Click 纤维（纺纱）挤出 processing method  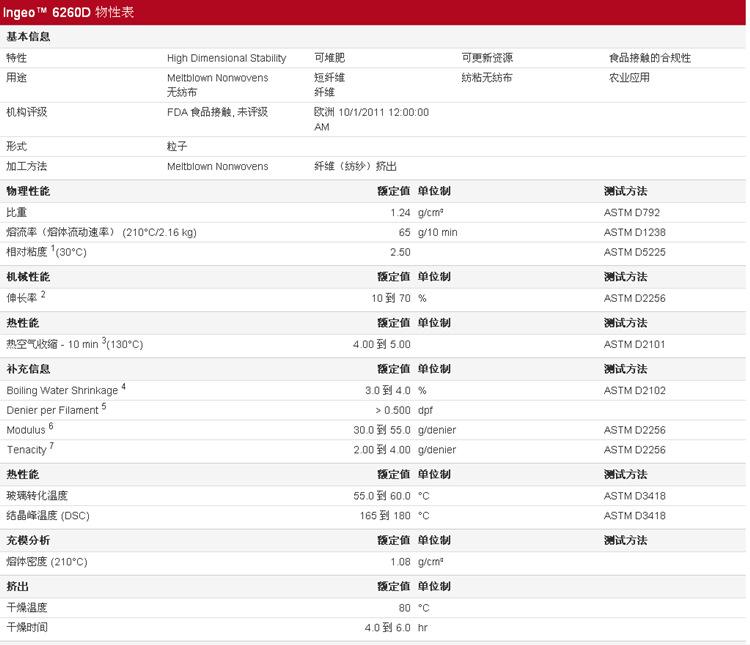(355, 167)
